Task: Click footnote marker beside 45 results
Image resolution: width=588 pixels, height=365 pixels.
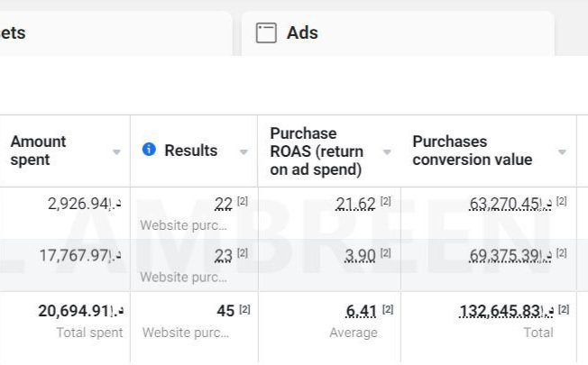Action: tap(243, 309)
